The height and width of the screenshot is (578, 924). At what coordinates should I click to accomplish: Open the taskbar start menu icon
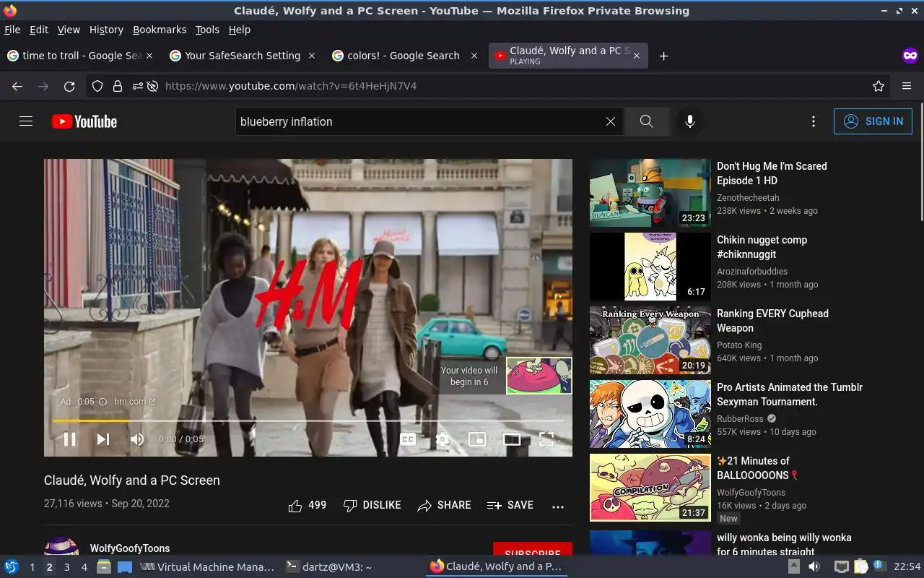click(11, 567)
